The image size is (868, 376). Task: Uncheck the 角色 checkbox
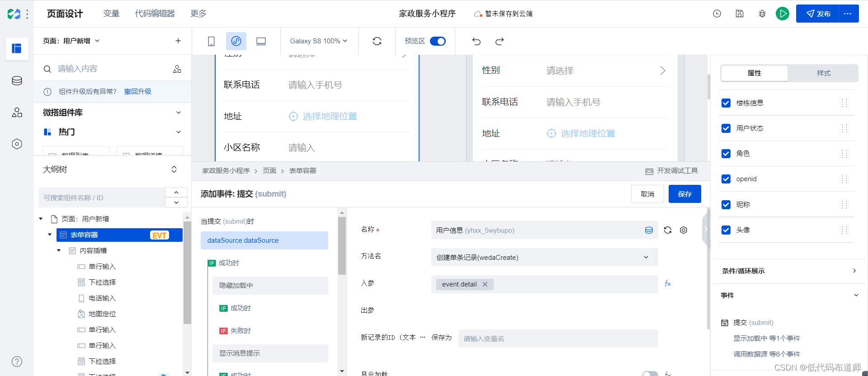(x=726, y=154)
